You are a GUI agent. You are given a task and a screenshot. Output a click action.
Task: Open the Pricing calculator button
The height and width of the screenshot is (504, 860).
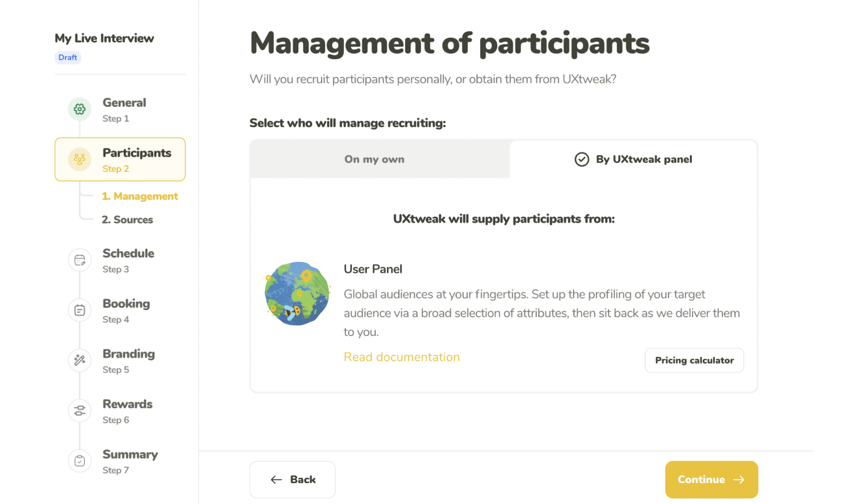tap(695, 360)
